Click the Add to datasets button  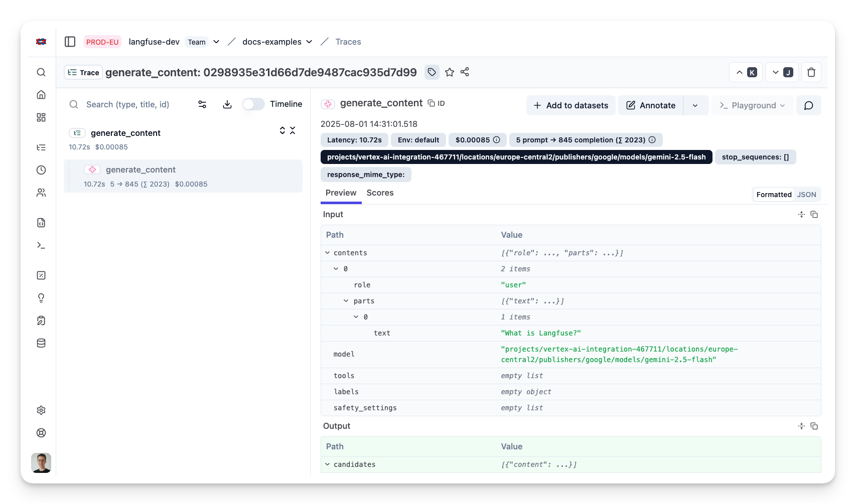pyautogui.click(x=570, y=105)
